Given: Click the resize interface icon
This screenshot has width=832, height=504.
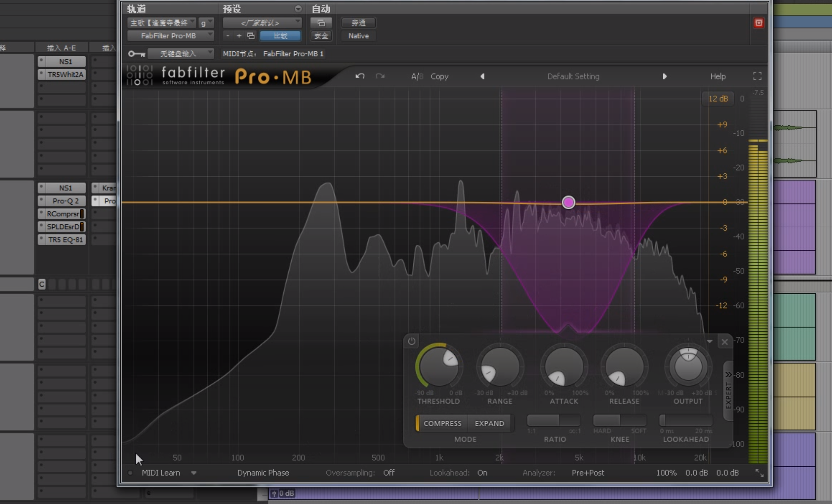Looking at the screenshot, I should click(760, 473).
